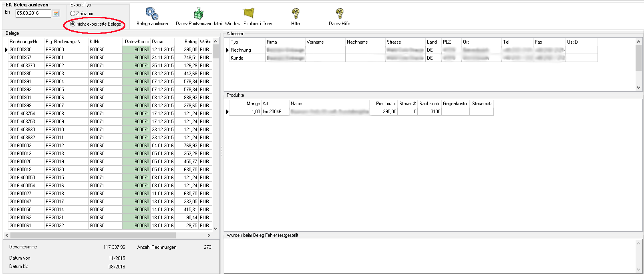Screen dimensions: 644x274
Task: Click the bis date input field
Action: pyautogui.click(x=33, y=13)
